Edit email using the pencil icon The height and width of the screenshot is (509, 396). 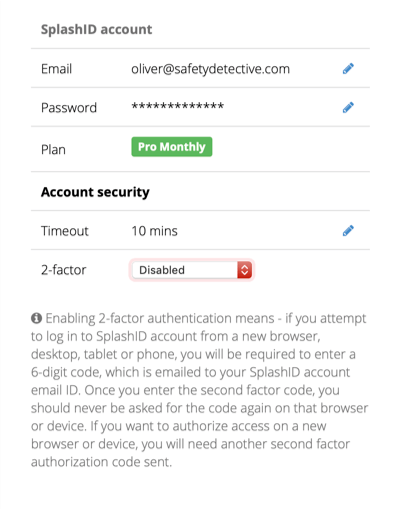pos(348,69)
